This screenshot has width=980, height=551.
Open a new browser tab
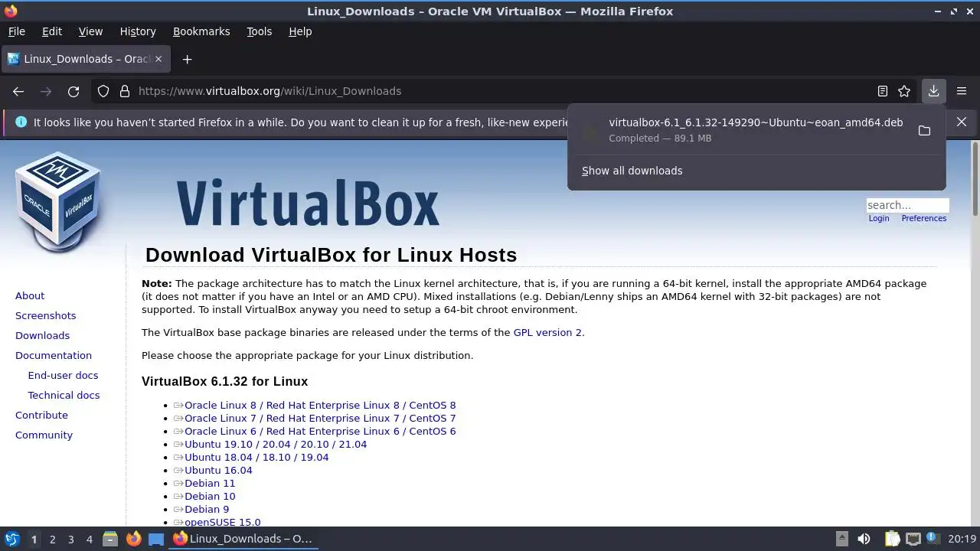(x=187, y=59)
